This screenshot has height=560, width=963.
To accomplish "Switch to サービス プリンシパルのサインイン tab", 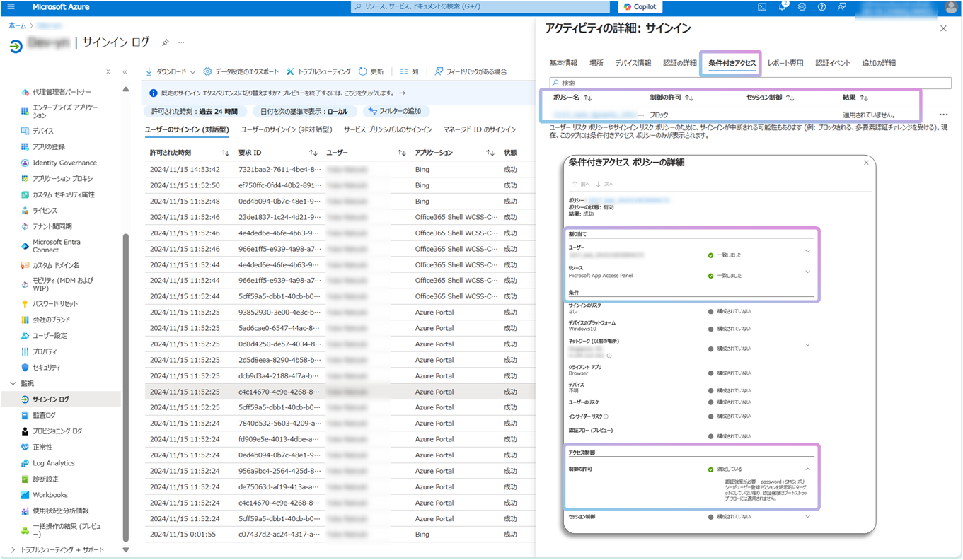I will (388, 129).
